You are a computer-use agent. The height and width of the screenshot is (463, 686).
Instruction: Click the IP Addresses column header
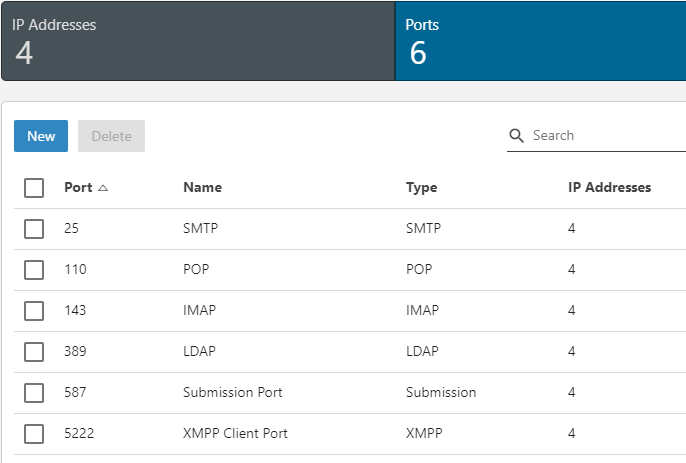(609, 188)
